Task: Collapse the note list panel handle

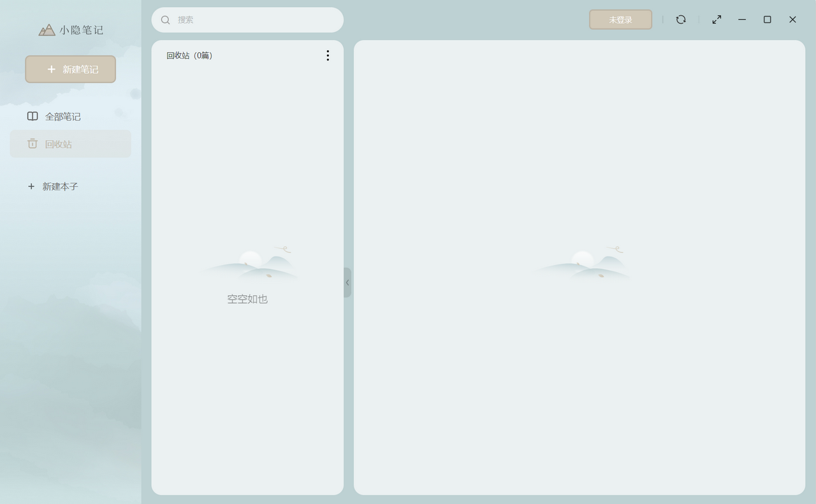Action: pos(347,282)
